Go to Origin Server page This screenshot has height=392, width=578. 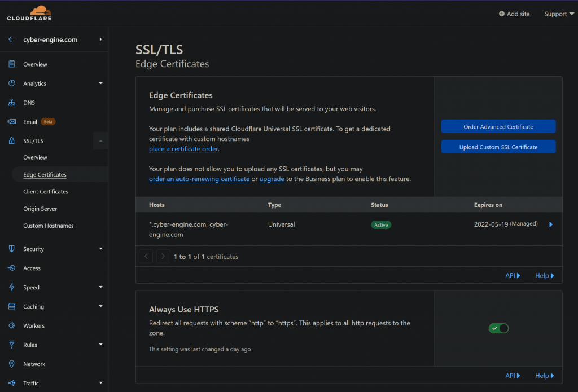pyautogui.click(x=40, y=209)
